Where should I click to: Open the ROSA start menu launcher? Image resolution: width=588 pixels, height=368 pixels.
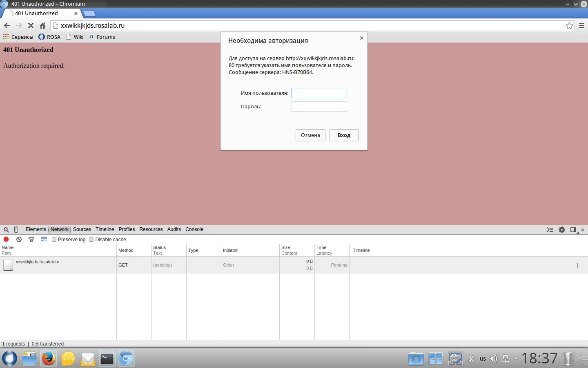[9, 359]
